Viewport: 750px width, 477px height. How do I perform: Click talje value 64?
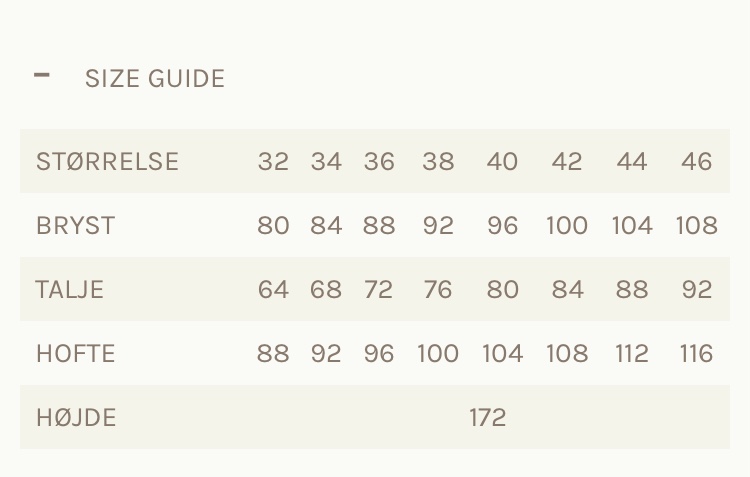coord(273,289)
